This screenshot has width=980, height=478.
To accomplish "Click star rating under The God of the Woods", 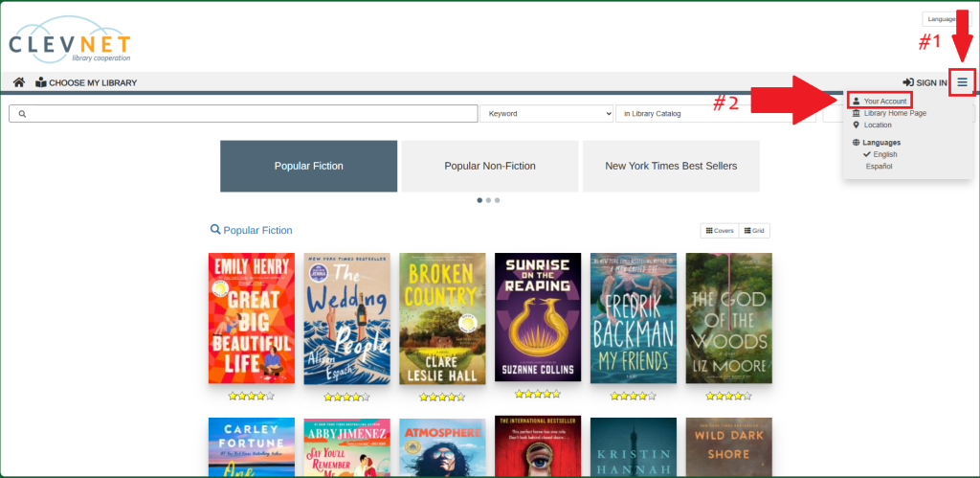I will coord(728,396).
